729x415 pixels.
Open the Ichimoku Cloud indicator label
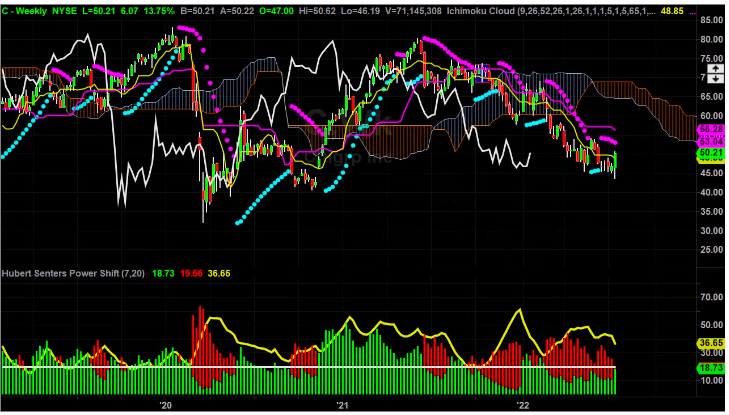tap(551, 10)
